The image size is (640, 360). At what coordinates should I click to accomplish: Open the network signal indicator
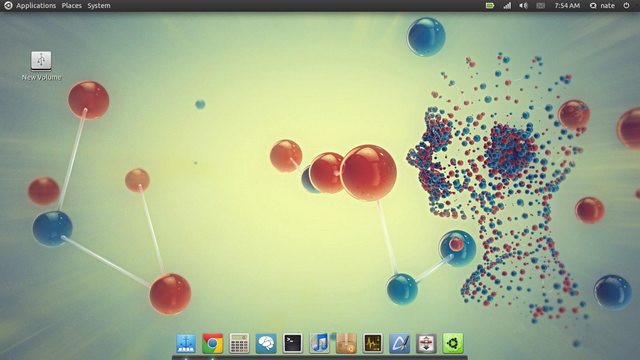click(507, 6)
